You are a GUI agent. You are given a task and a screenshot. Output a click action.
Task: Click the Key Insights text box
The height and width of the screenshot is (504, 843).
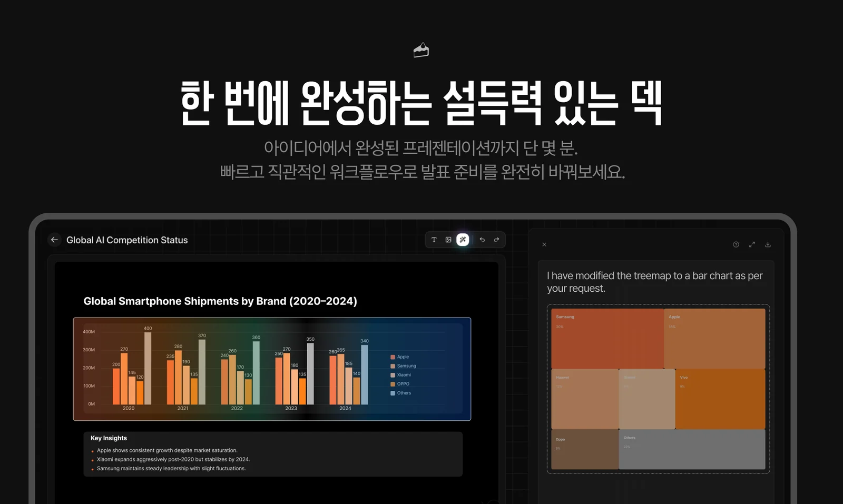(273, 454)
